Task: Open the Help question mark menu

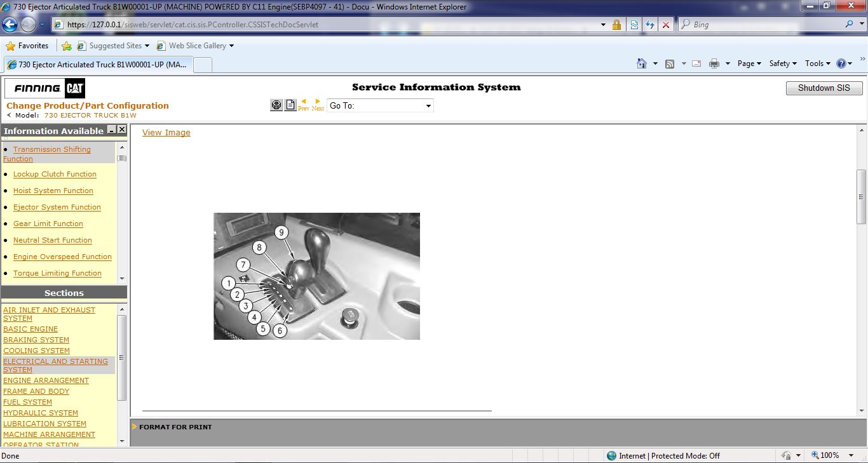Action: coord(844,64)
